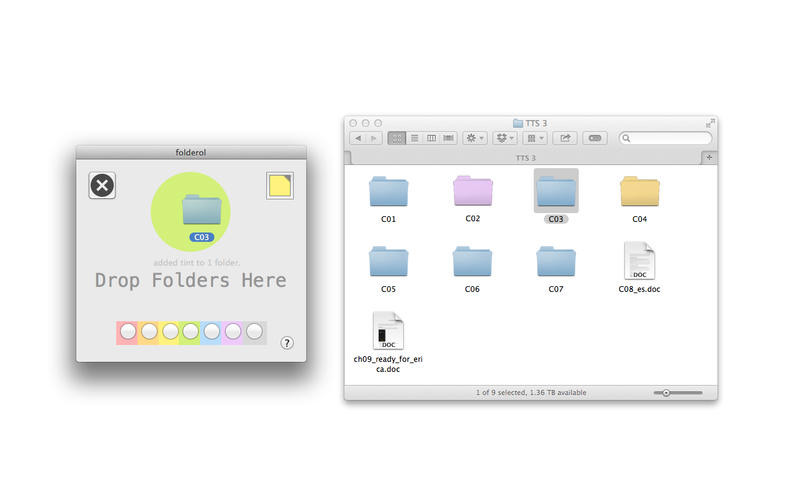This screenshot has height=500, width=800.
Task: Switch Finder to icon view
Action: click(396, 138)
